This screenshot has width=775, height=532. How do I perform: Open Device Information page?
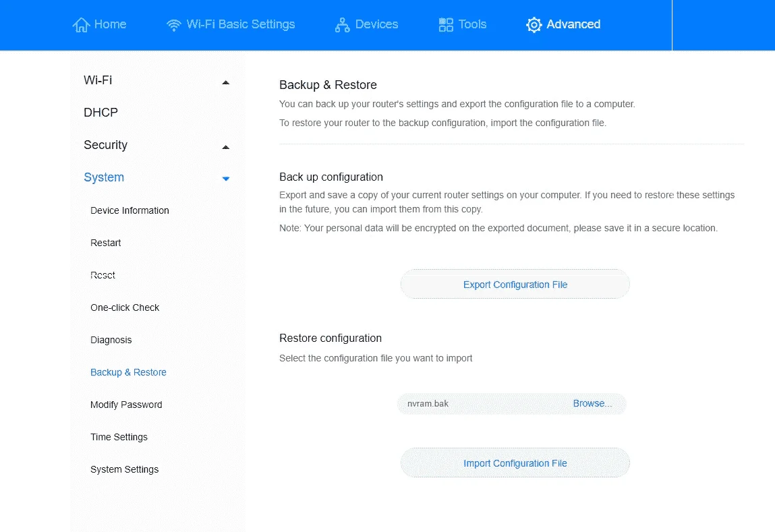pyautogui.click(x=130, y=210)
